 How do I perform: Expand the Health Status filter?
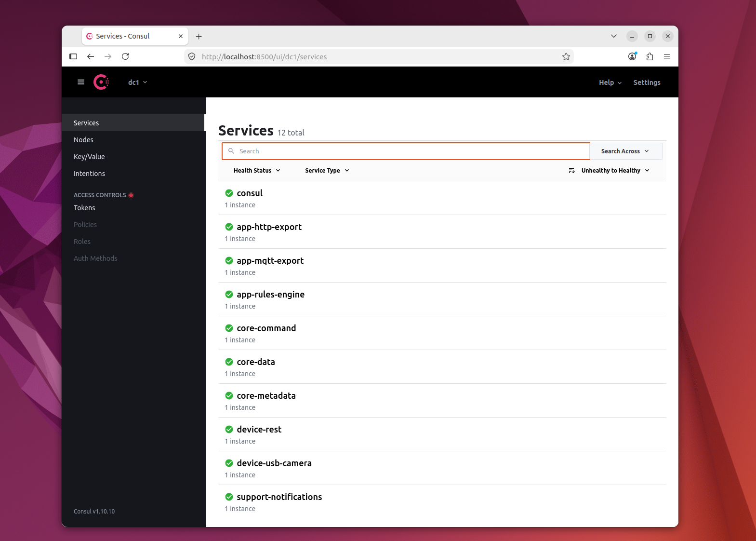tap(257, 171)
